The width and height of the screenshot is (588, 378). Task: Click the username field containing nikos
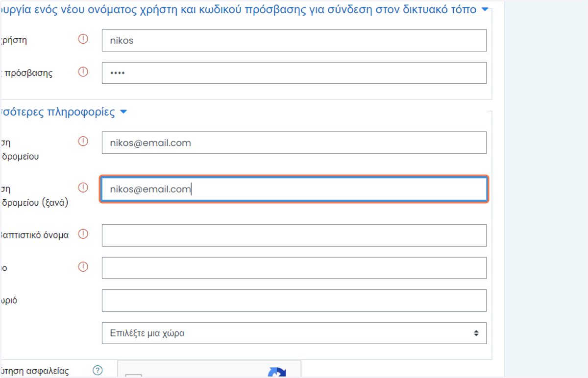pos(294,40)
